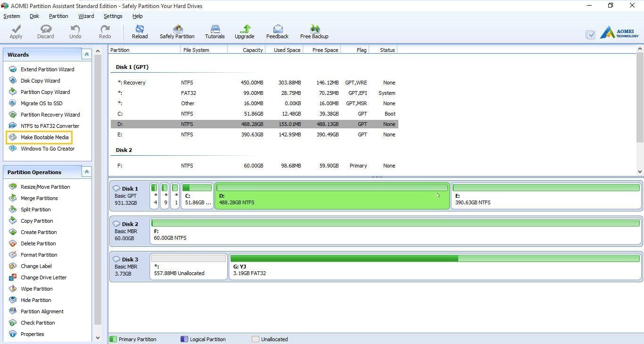Click the Split Partition icon
644x344 pixels.
[x=13, y=210]
